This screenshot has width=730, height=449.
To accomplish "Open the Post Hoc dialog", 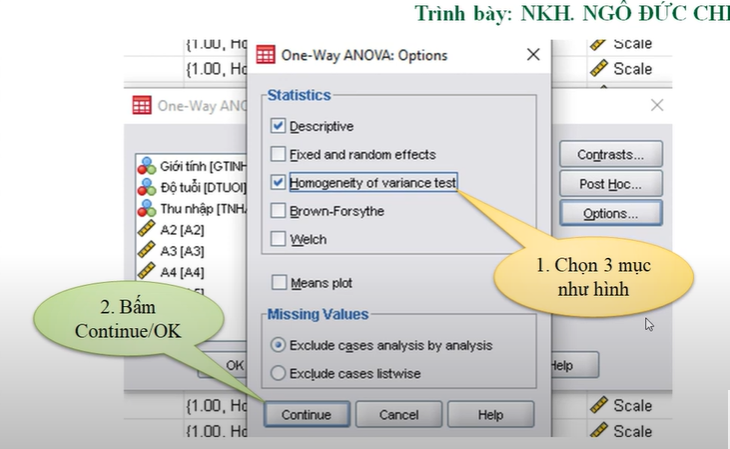I will [610, 184].
